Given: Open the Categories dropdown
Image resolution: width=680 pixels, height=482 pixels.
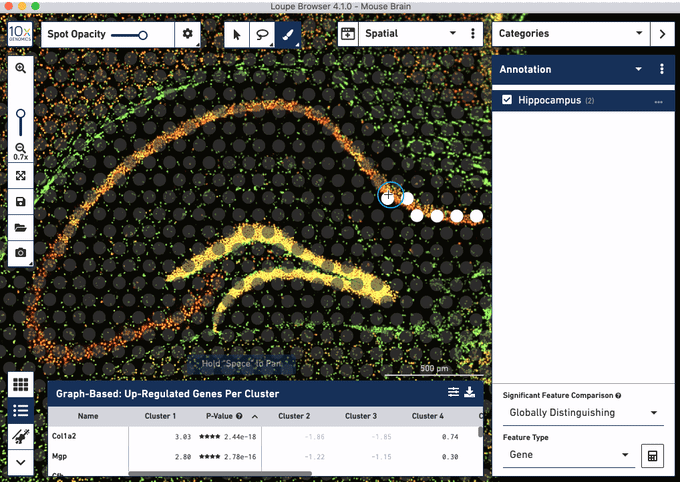Looking at the screenshot, I should (x=571, y=33).
